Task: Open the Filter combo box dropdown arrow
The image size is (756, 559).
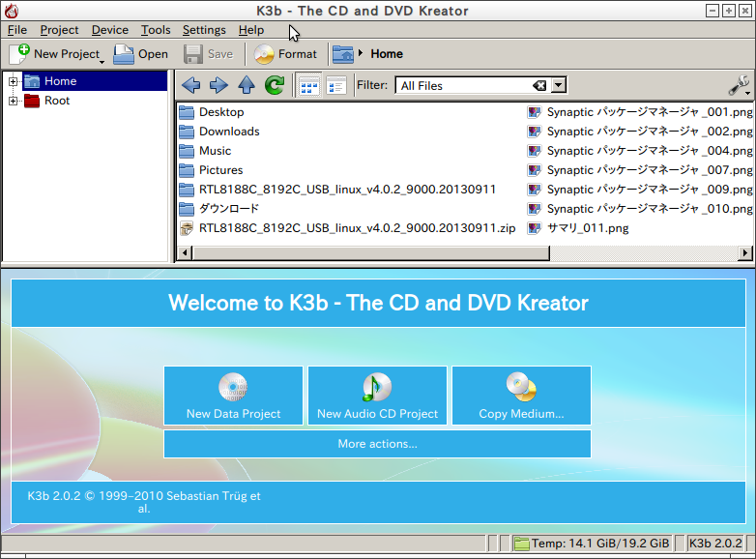Action: [x=559, y=85]
